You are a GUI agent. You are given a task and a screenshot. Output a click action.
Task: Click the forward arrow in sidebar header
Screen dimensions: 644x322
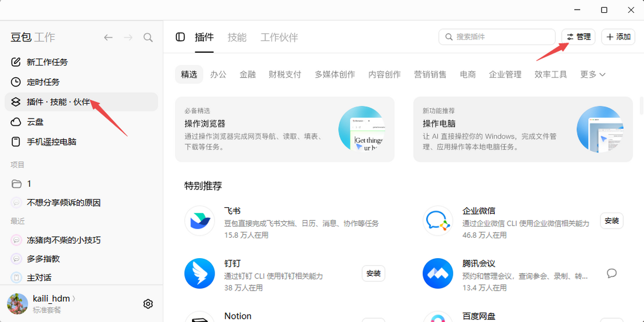coord(128,38)
